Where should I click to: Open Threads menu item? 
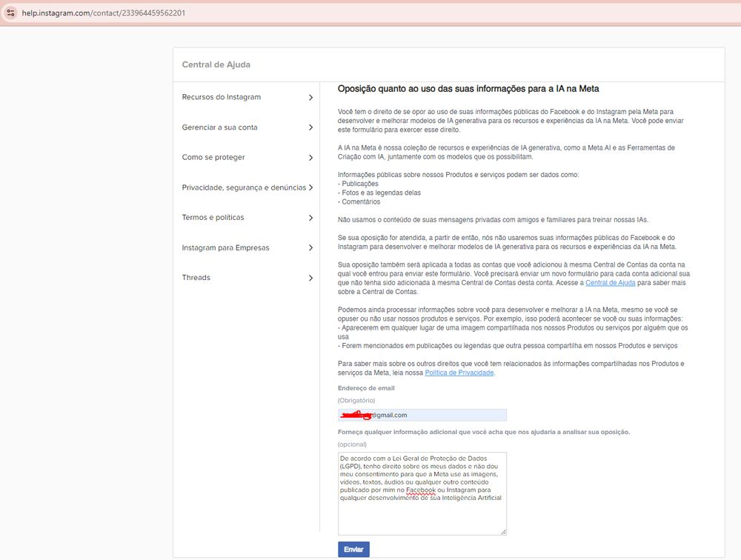pos(196,277)
